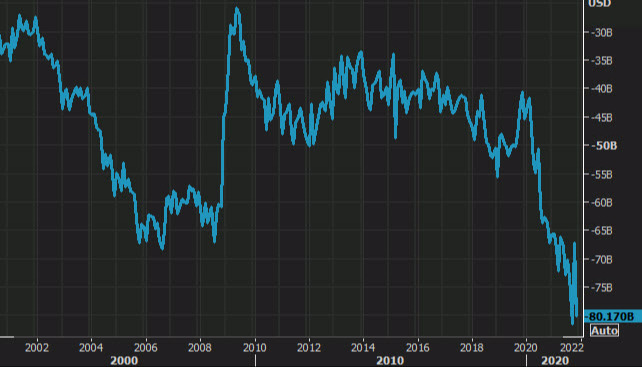Click the 2020 year tick label
The image size is (642, 367).
[x=526, y=348]
